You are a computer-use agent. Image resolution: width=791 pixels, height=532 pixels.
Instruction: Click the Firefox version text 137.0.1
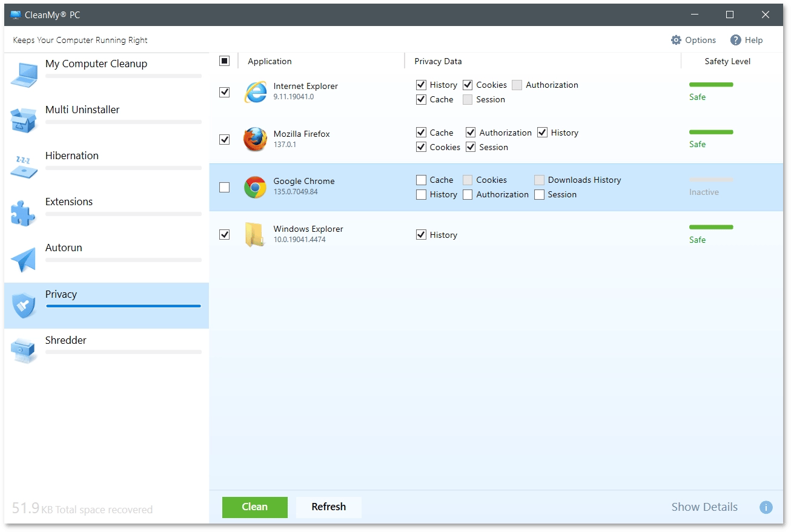(285, 145)
